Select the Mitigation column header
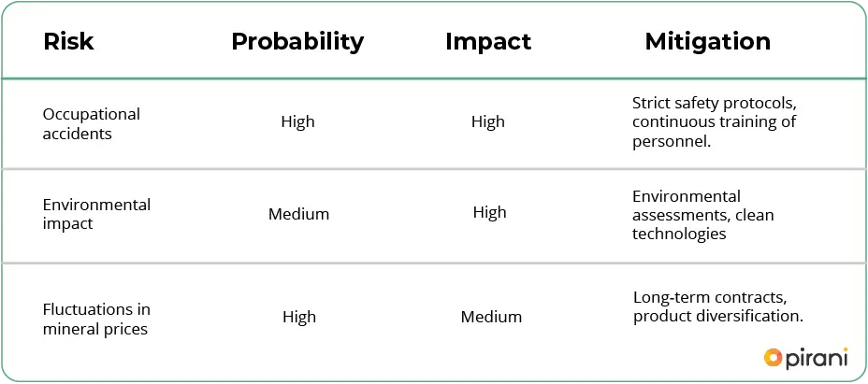Screen dimensions: 868x384 tap(707, 42)
